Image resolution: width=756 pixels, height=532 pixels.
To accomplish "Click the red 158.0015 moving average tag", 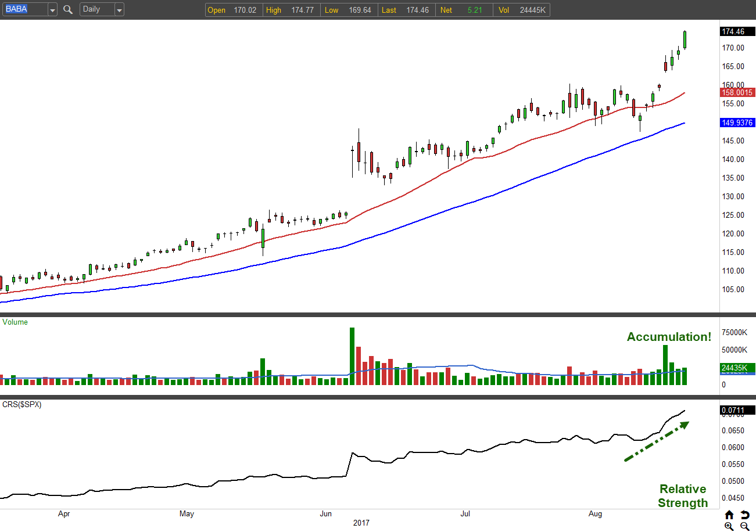I will coord(737,92).
